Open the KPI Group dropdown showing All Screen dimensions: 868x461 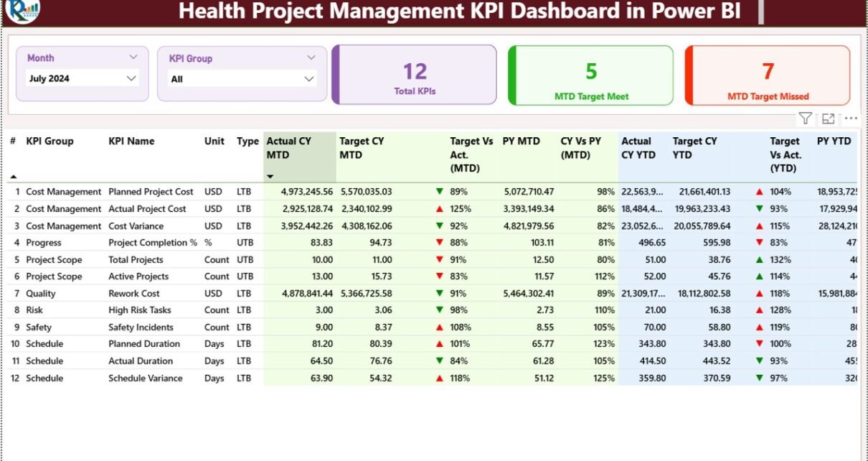[x=308, y=79]
